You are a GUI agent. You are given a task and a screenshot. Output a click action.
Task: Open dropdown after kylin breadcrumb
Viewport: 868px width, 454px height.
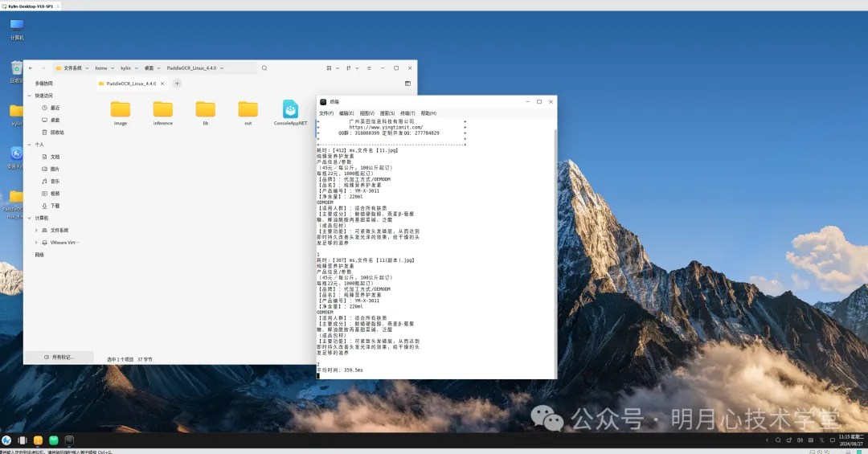(136, 68)
